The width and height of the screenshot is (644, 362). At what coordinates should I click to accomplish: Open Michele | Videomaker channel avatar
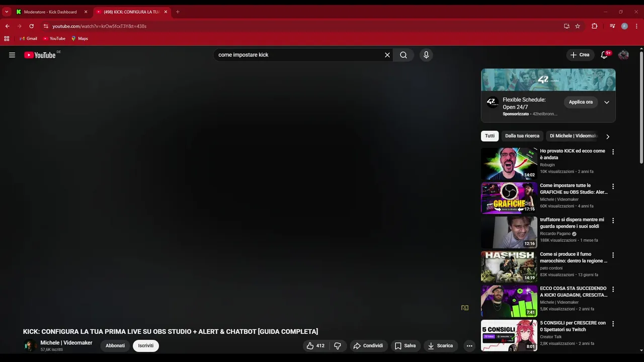[x=30, y=346]
